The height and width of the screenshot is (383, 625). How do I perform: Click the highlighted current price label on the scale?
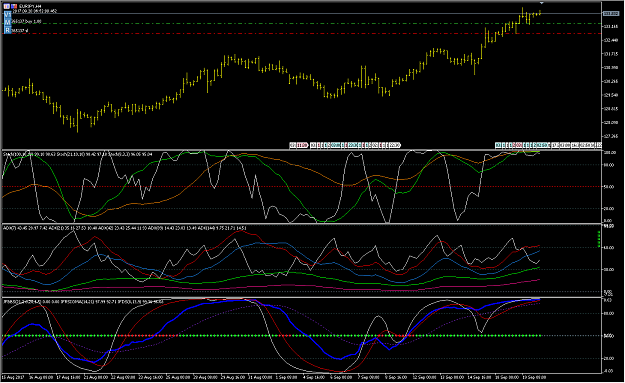tap(611, 14)
